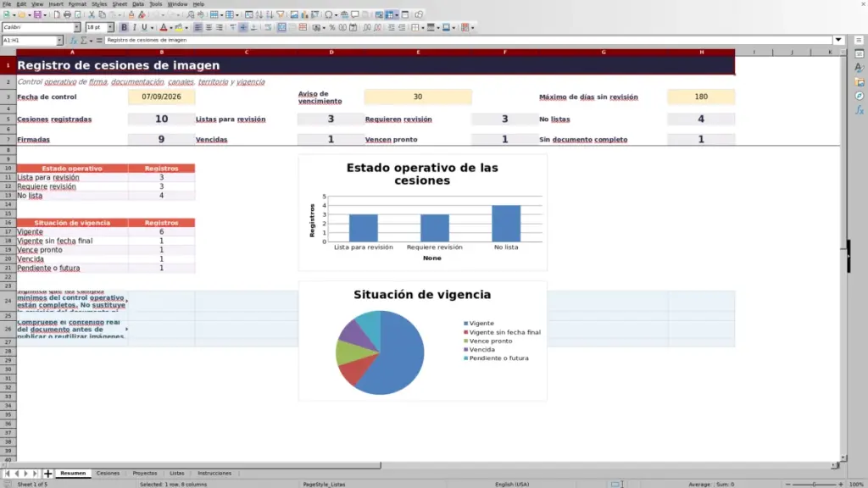The height and width of the screenshot is (488, 868).
Task: Open the Sheet menu
Action: pos(120,4)
